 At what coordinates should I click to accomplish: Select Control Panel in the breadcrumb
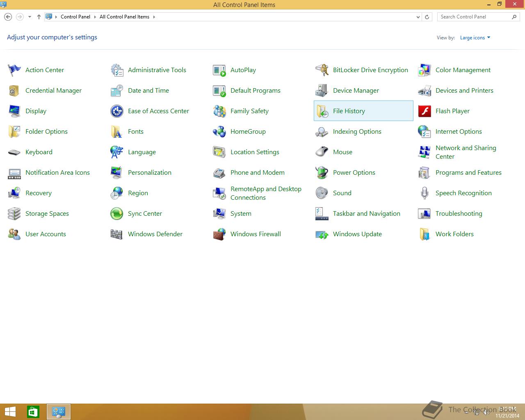coord(75,17)
